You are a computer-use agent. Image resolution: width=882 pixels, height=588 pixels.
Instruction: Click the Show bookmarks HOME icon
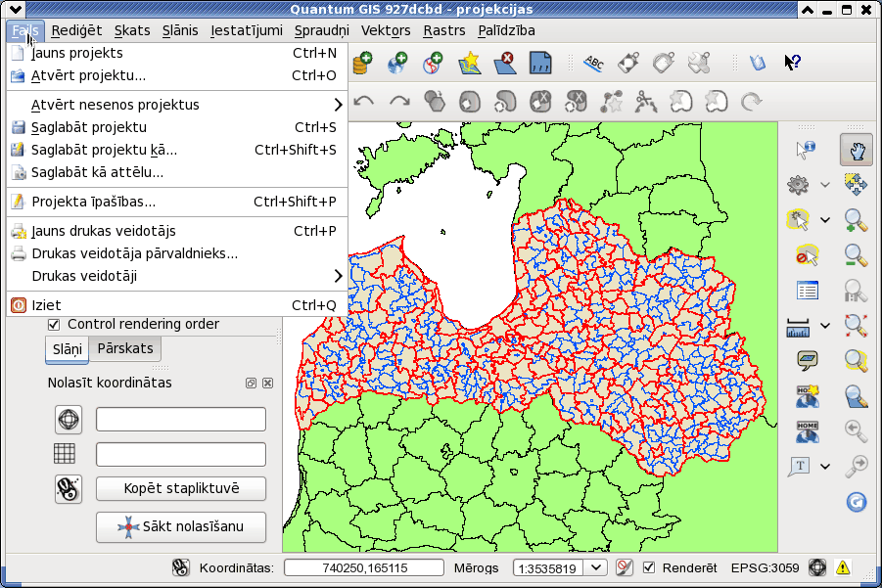coord(808,431)
